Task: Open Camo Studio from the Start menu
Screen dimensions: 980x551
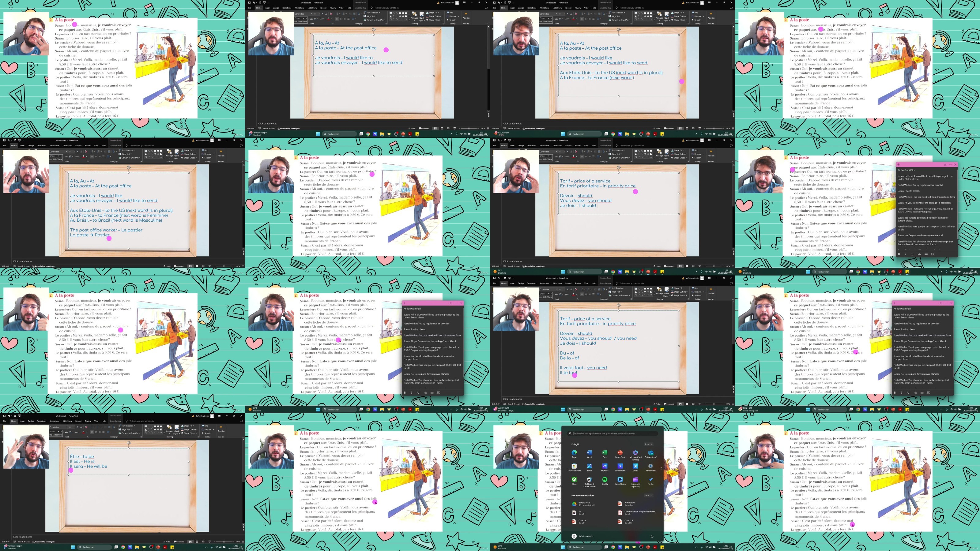Action: tap(620, 481)
